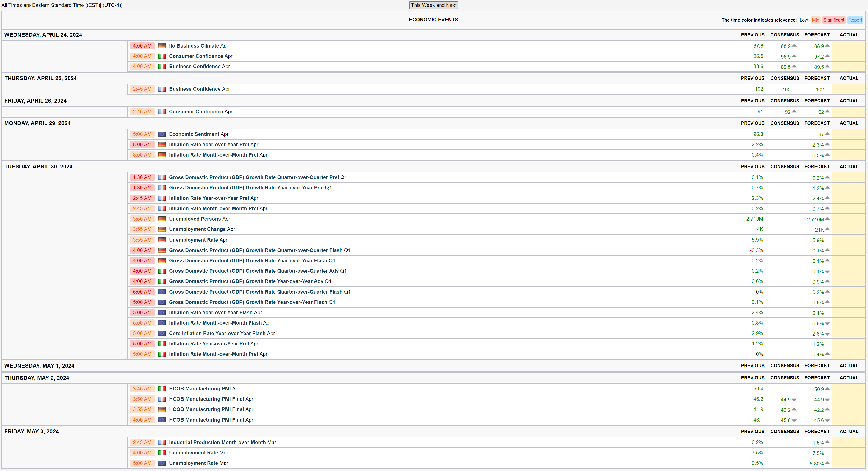Click the Italian flag beside HCOB Manufacturing PMI Apr

(x=162, y=389)
